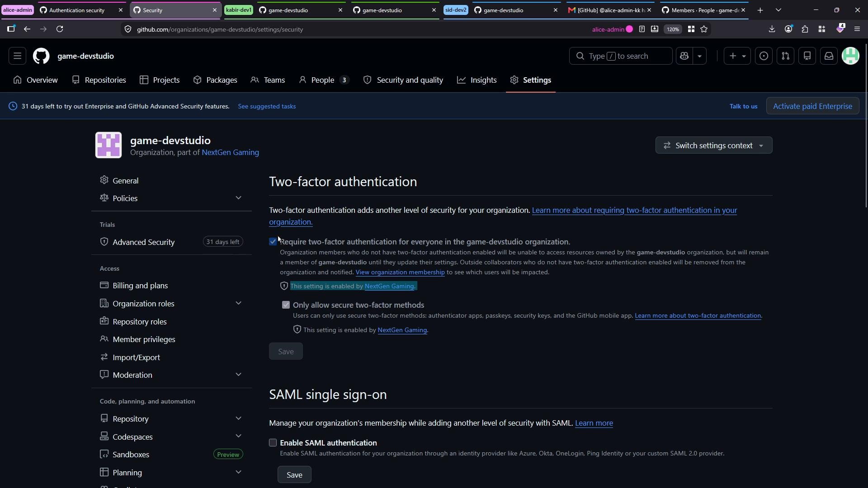Viewport: 868px width, 488px height.
Task: Open the create new plus dropdown
Action: (x=737, y=56)
